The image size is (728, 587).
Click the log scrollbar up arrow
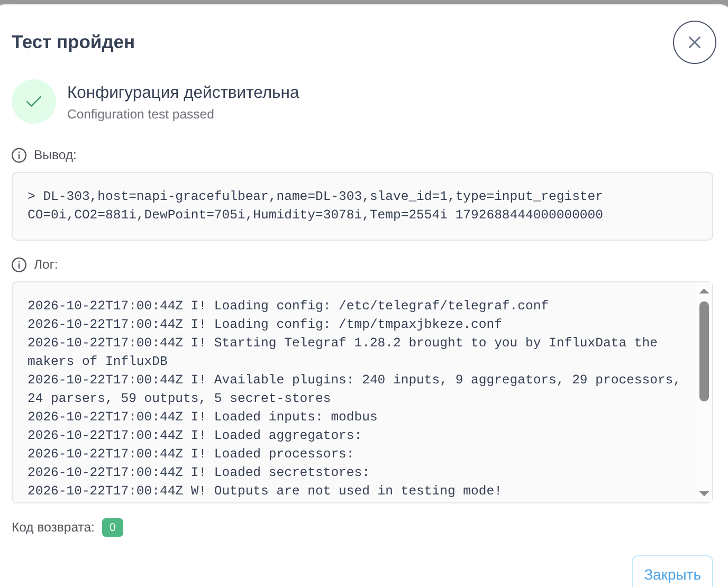[x=704, y=291]
